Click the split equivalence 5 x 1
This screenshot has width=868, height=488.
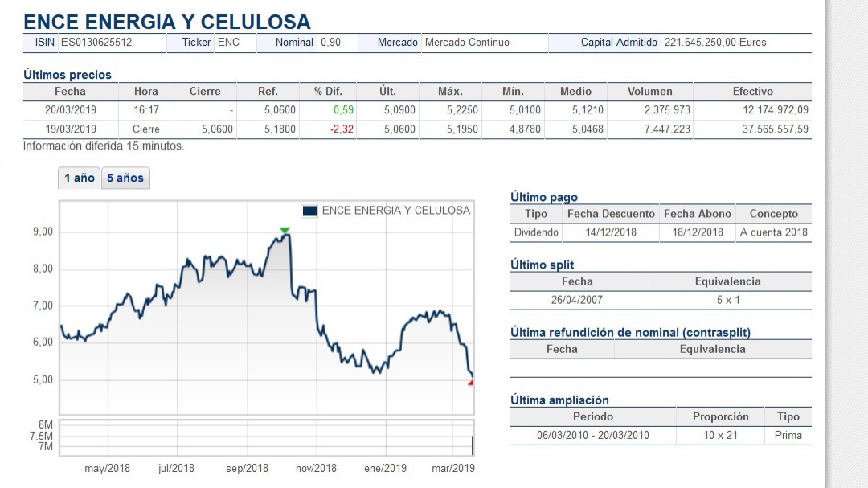728,300
